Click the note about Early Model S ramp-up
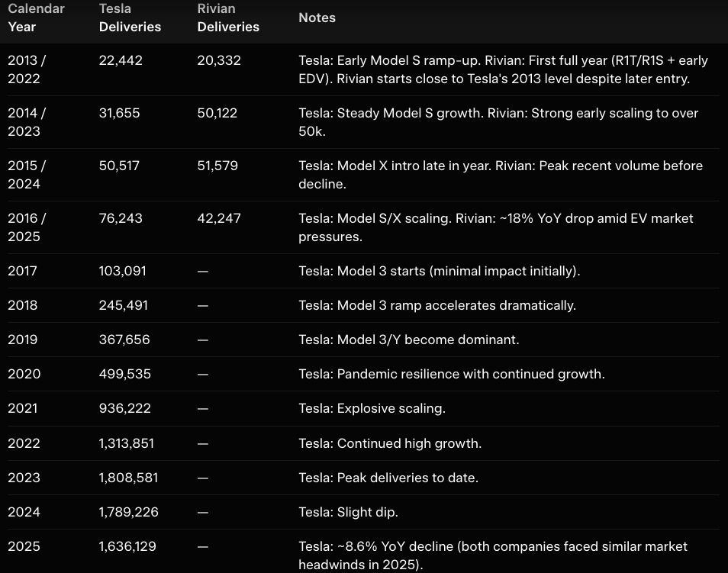Viewport: 728px width, 573px height. point(504,69)
